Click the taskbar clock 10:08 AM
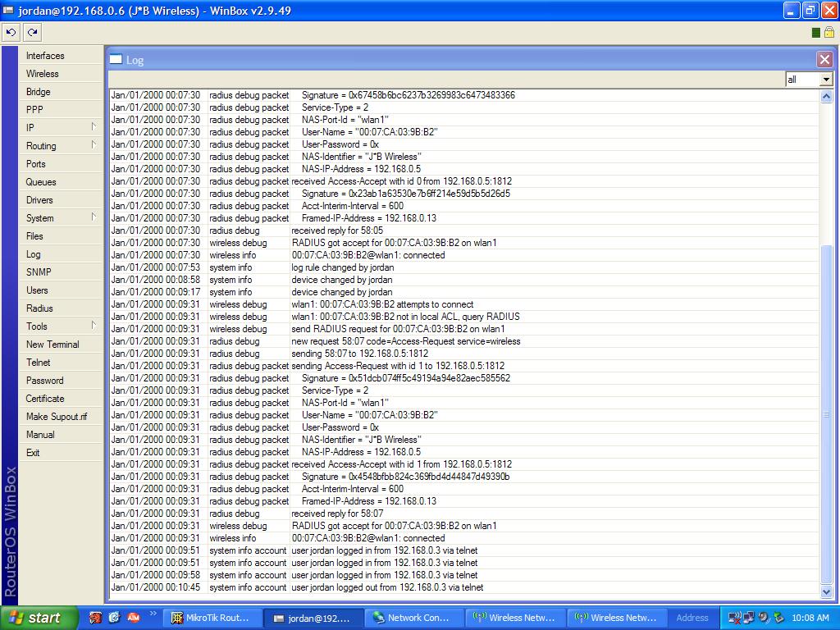 point(810,618)
